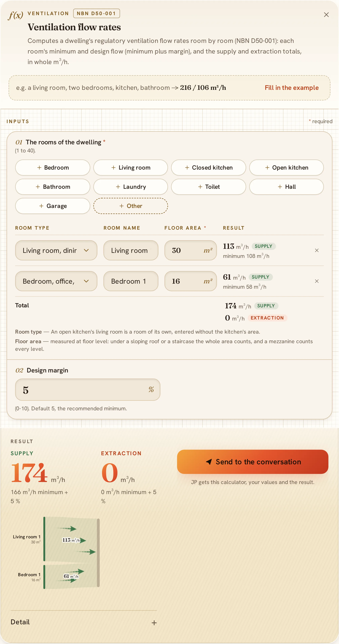Click the NBN D50-001 badge
Image resolution: width=339 pixels, height=644 pixels.
(96, 13)
